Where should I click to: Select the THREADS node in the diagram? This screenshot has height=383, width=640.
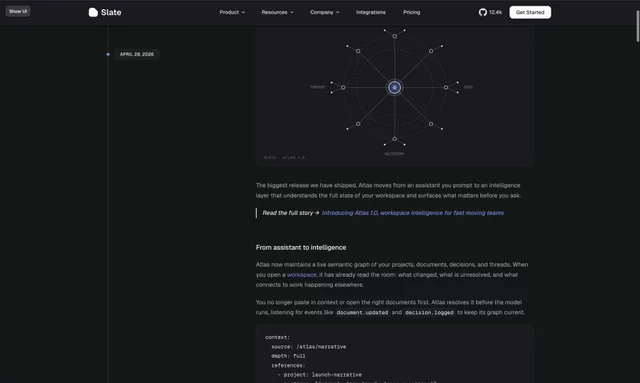[x=343, y=87]
